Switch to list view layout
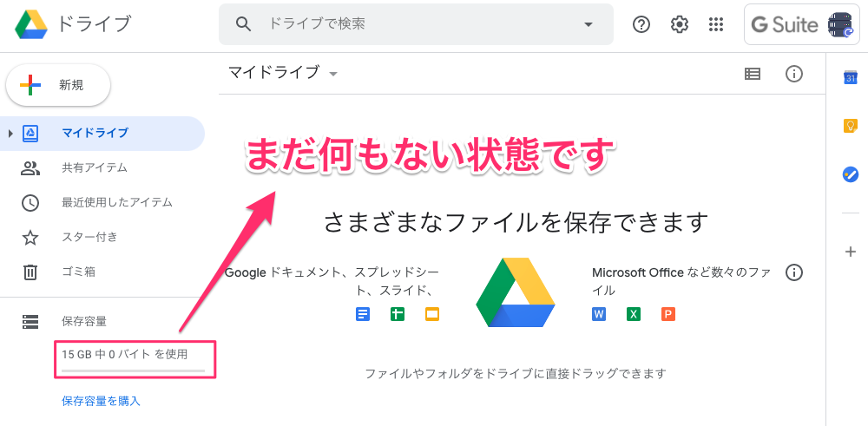This screenshot has height=426, width=868. (753, 74)
